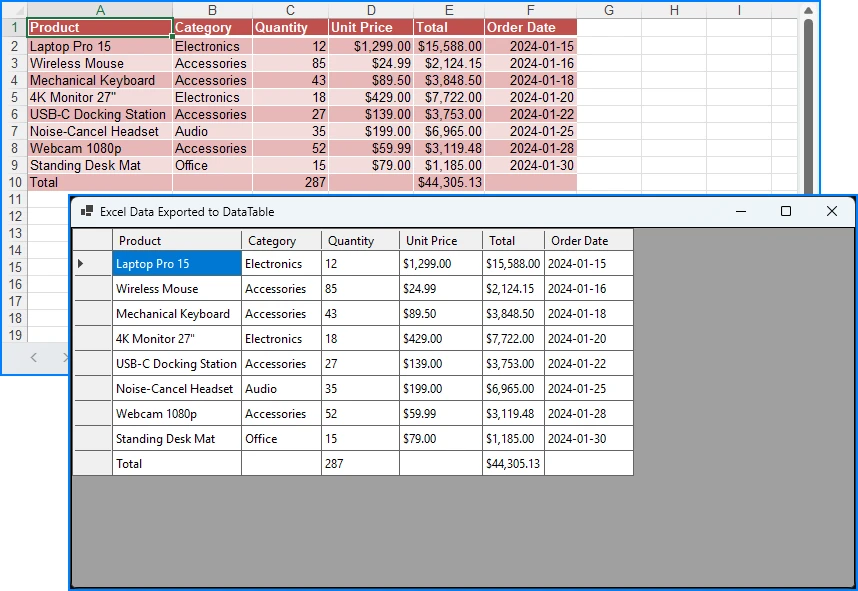Select '$1,299.00' cell in DataTable grid
Viewport: 858px width, 591px height.
441,264
